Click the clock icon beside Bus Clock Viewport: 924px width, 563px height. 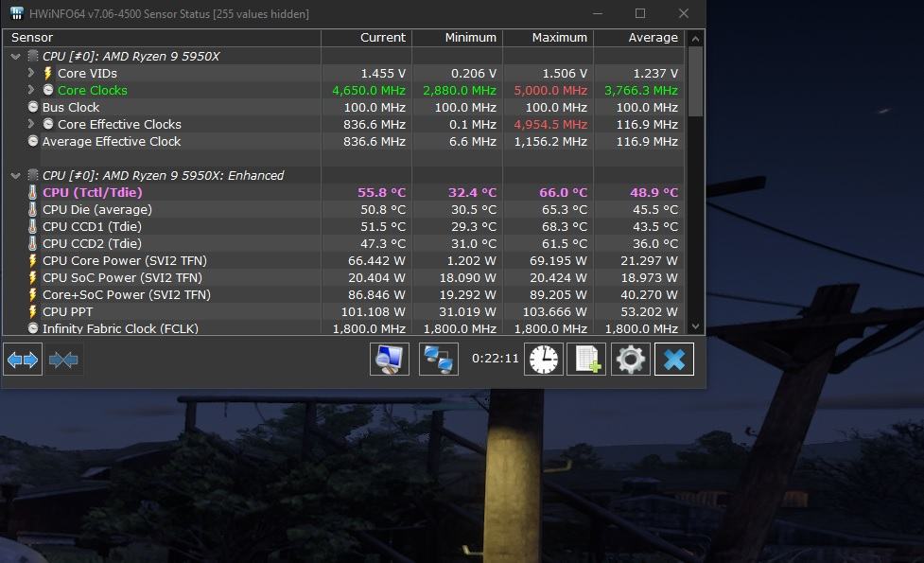pos(33,107)
